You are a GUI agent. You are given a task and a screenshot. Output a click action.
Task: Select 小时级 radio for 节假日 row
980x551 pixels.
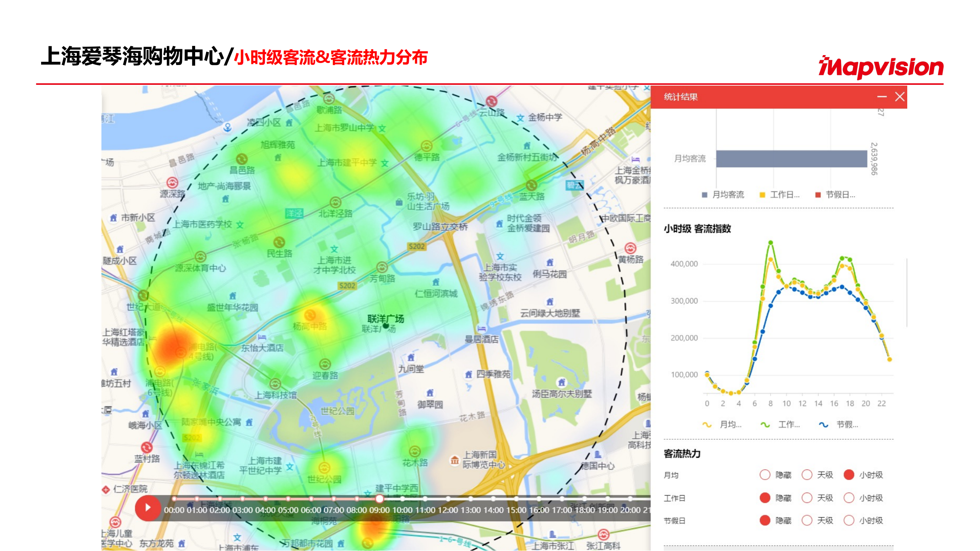point(849,520)
